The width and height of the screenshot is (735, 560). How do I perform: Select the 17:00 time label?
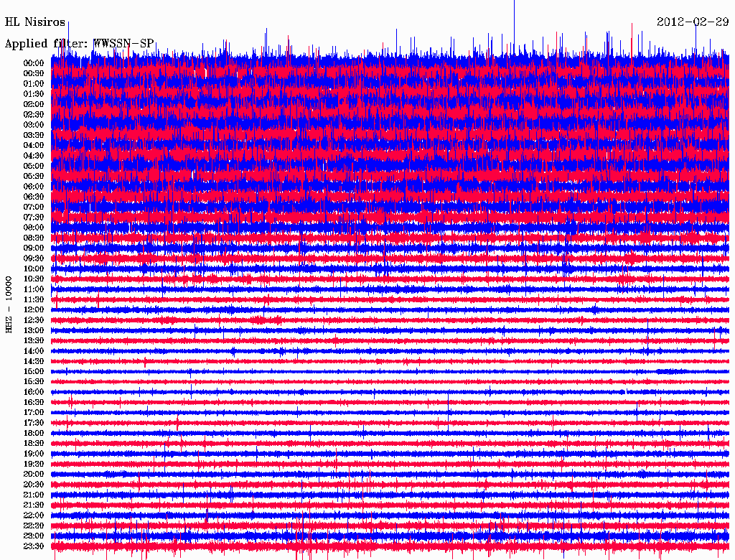34,413
